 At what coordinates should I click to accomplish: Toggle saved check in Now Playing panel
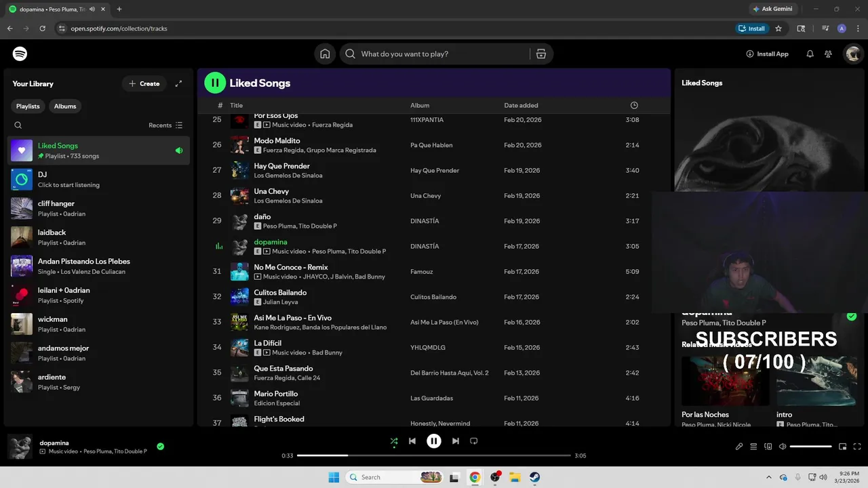[x=852, y=317]
